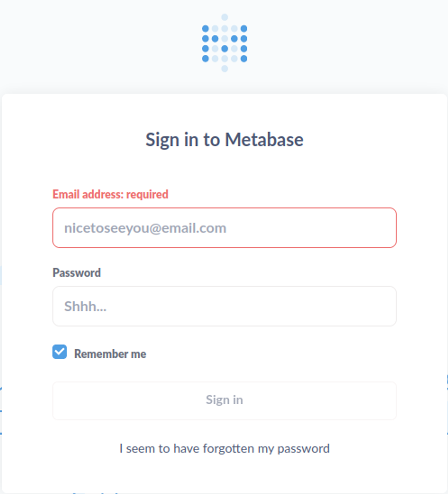Disable the Remember me option
The height and width of the screenshot is (494, 448).
pyautogui.click(x=60, y=352)
